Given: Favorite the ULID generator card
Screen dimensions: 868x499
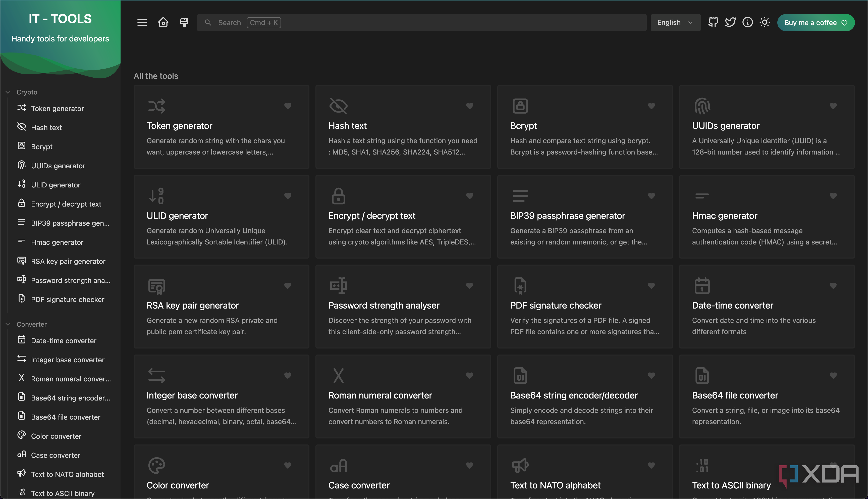Looking at the screenshot, I should click(288, 196).
